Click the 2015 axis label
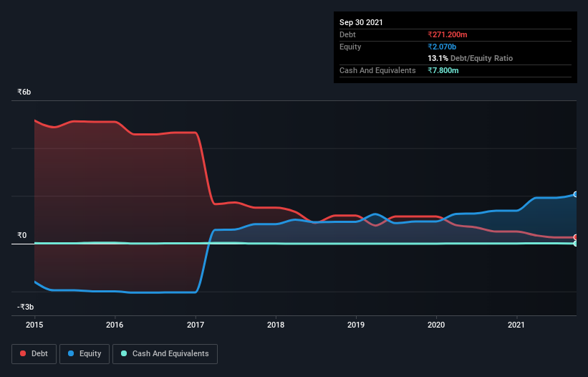This screenshot has height=377, width=588. tap(34, 325)
